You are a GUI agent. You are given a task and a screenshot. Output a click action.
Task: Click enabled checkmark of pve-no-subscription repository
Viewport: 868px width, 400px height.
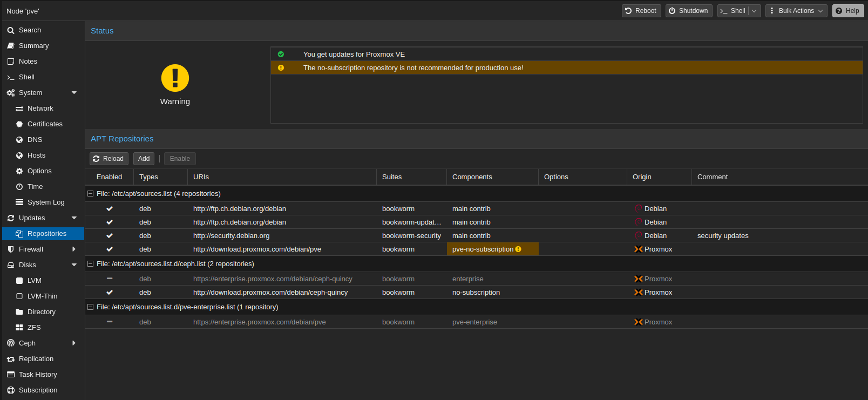(x=110, y=249)
